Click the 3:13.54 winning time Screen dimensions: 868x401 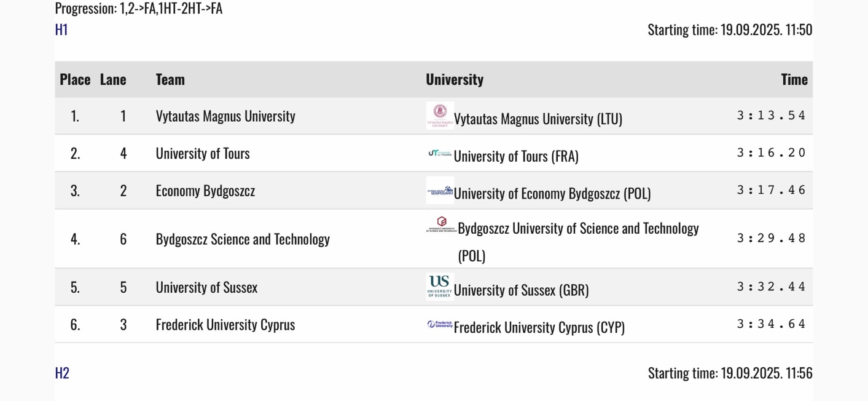click(771, 116)
